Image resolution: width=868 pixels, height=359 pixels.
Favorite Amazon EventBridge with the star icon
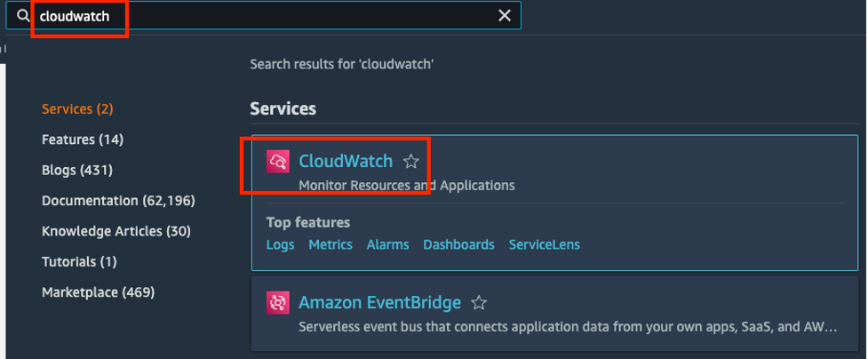click(479, 303)
